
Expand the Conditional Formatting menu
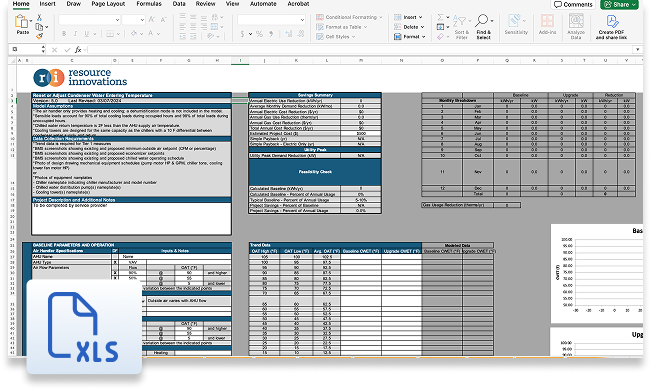pos(349,17)
